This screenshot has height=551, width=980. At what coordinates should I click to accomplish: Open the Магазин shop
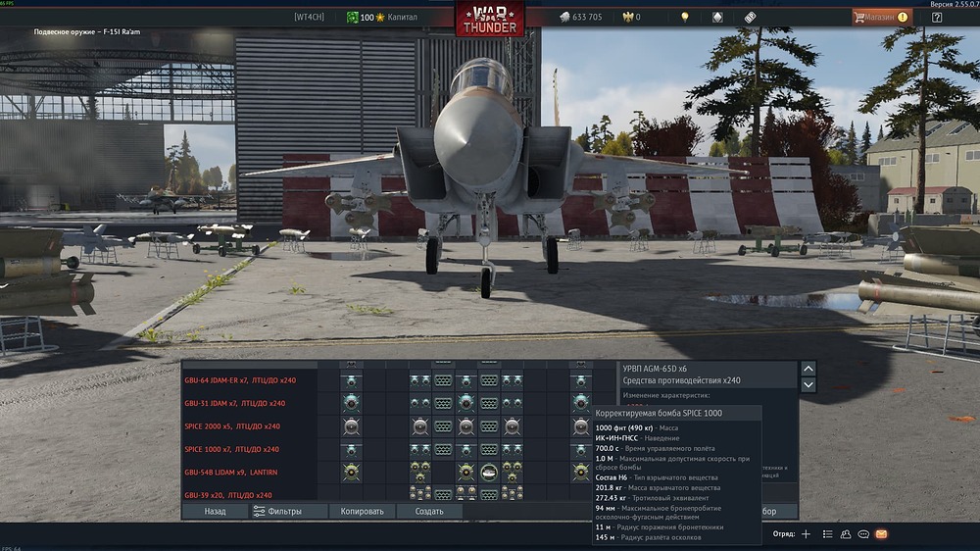click(881, 17)
